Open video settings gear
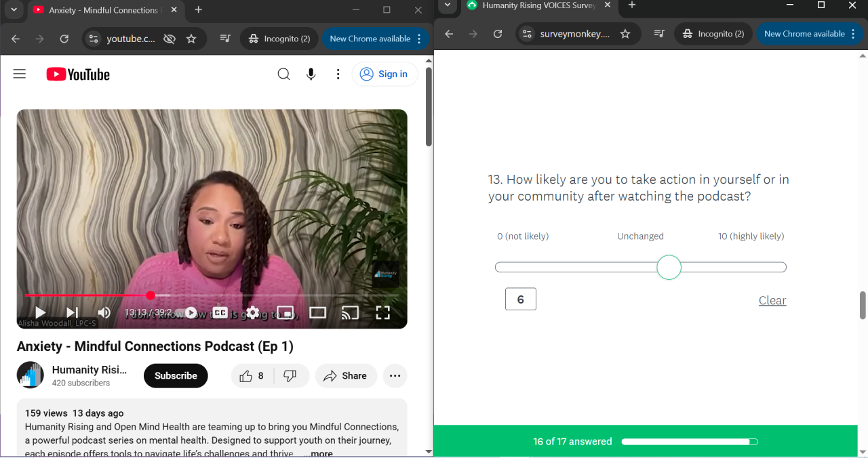Viewport: 868px width, 458px height. [253, 312]
